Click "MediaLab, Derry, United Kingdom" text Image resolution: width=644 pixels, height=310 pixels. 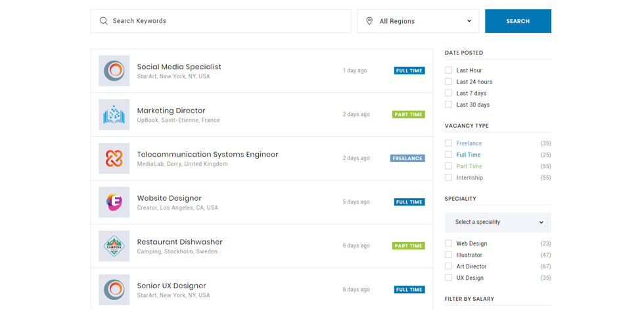click(x=183, y=164)
